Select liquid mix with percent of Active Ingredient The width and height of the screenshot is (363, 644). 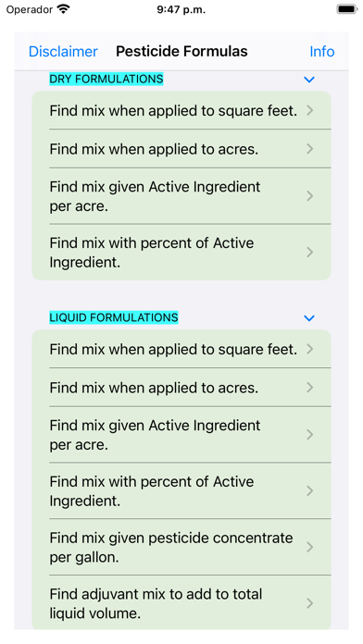coord(181,490)
